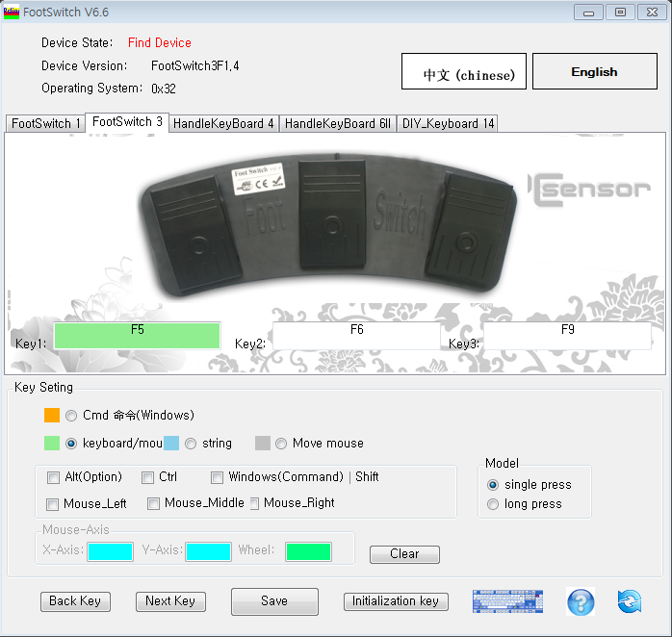Select the Key3 field showing F9

pos(567,336)
